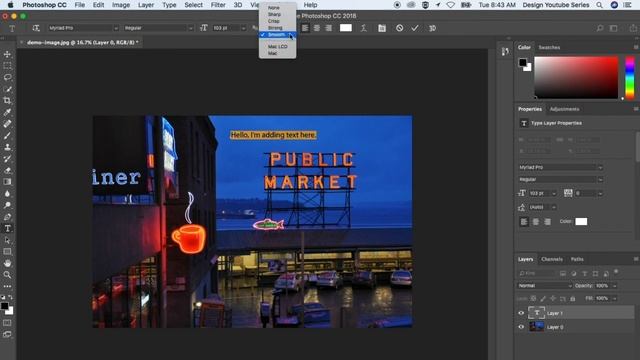Open the Layers panel options menu
Viewport: 640px width, 360px height.
[x=636, y=259]
